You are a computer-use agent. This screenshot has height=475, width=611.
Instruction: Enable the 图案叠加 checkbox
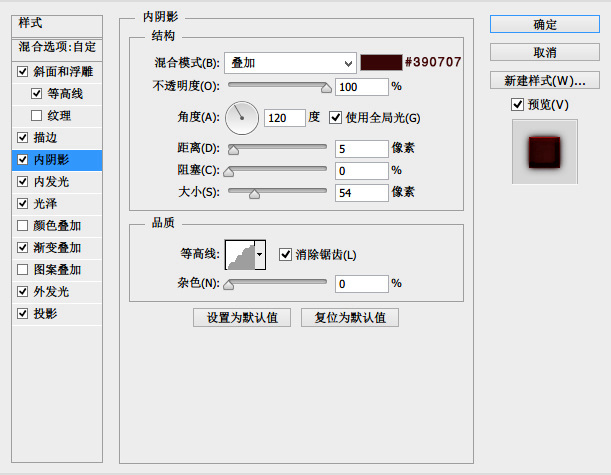point(23,269)
